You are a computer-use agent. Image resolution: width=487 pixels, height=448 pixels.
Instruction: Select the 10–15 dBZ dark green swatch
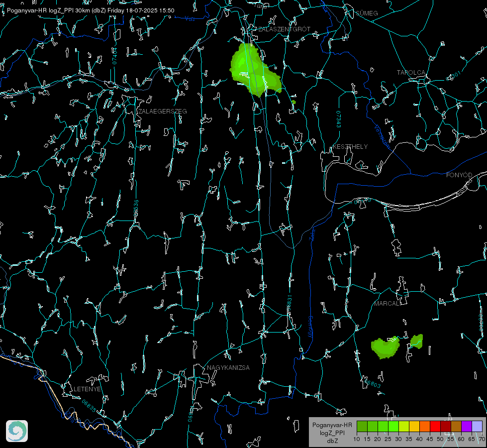(x=362, y=426)
